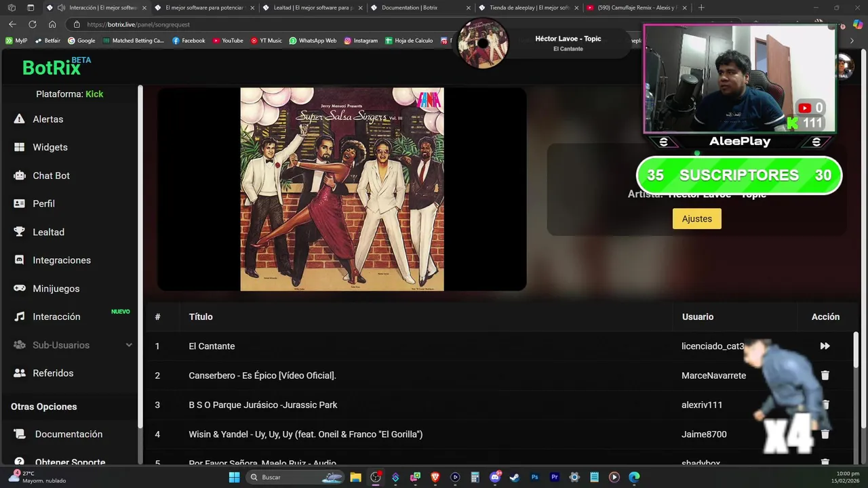Image resolution: width=868 pixels, height=488 pixels.
Task: Click the Héctor Lavoe round thumbnail
Action: point(483,43)
